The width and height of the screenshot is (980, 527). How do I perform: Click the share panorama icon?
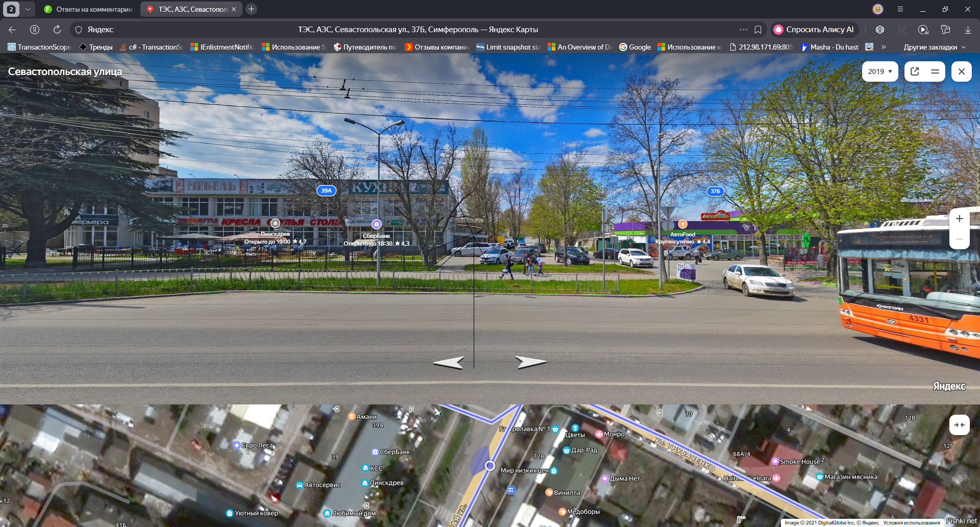coord(915,71)
